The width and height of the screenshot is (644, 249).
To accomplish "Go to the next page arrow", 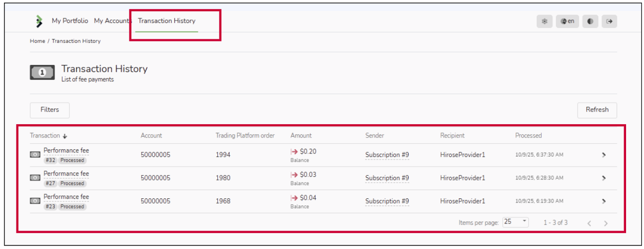I will point(606,223).
